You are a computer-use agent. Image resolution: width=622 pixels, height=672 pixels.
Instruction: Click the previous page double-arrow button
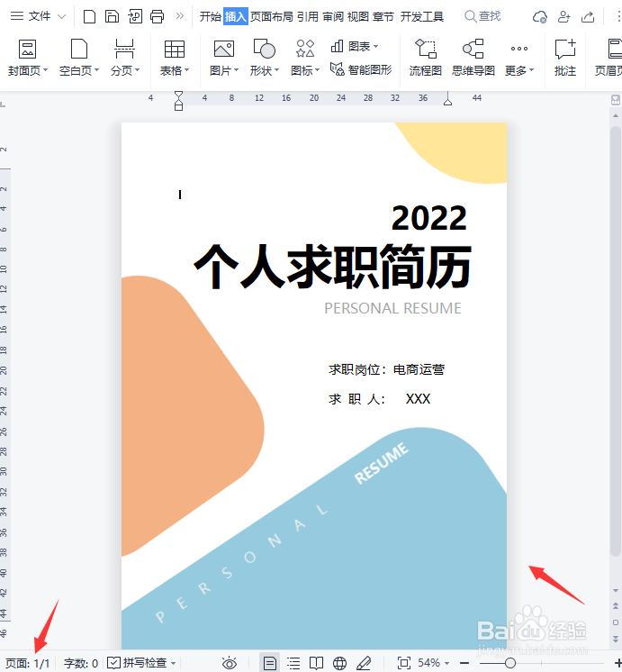click(616, 606)
